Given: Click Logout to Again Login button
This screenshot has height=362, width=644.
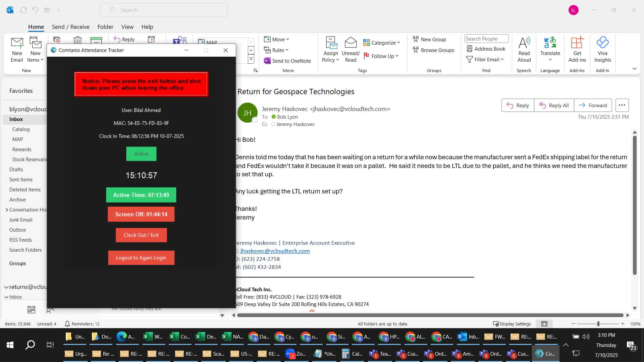Looking at the screenshot, I should click(x=141, y=258).
